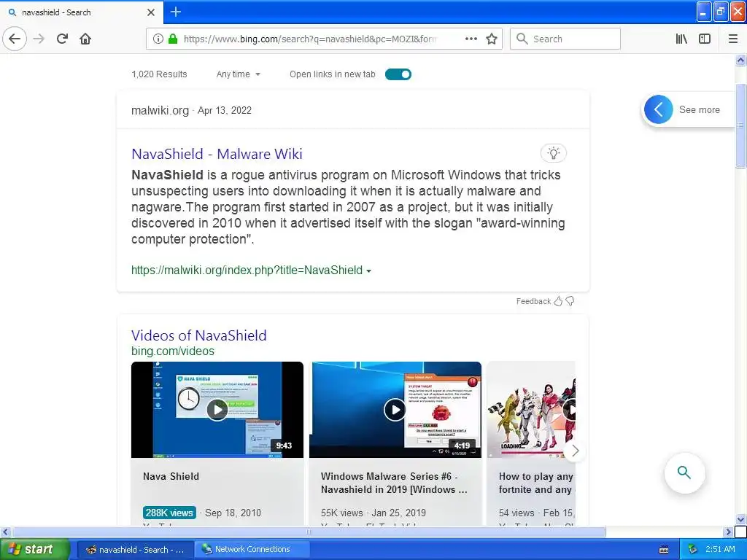Click the green secure padlock icon
Screen dimensions: 747x560
point(173,39)
